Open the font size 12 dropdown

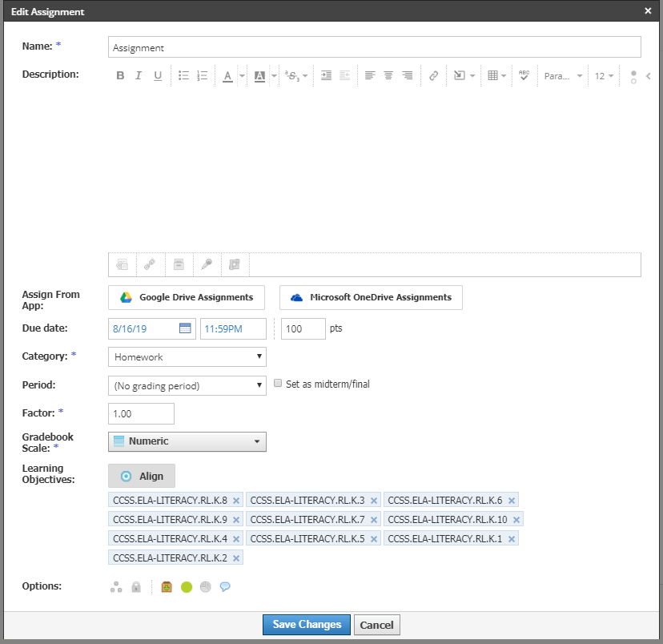click(x=605, y=76)
